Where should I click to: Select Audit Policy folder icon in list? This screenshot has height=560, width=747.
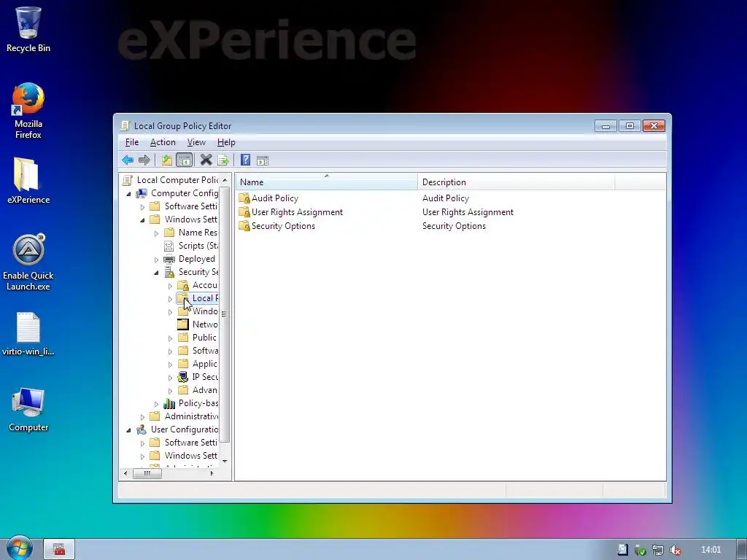[x=244, y=198]
